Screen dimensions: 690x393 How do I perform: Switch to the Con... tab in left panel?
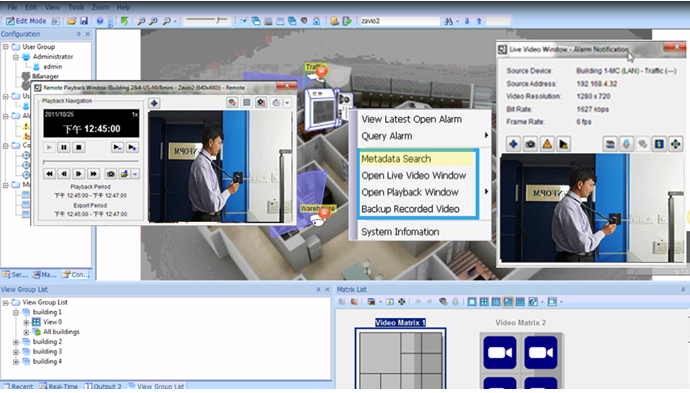coord(77,275)
